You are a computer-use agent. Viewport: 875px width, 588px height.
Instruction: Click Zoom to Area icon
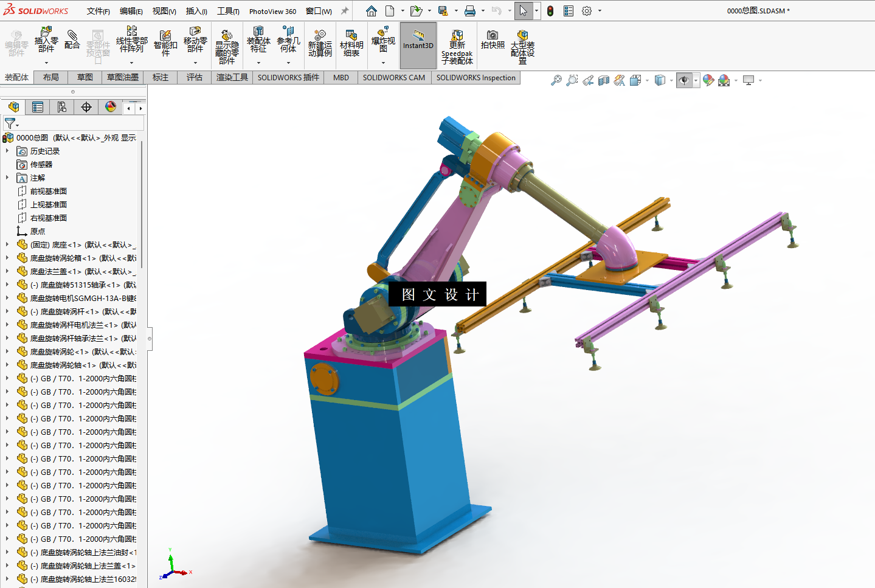point(572,80)
